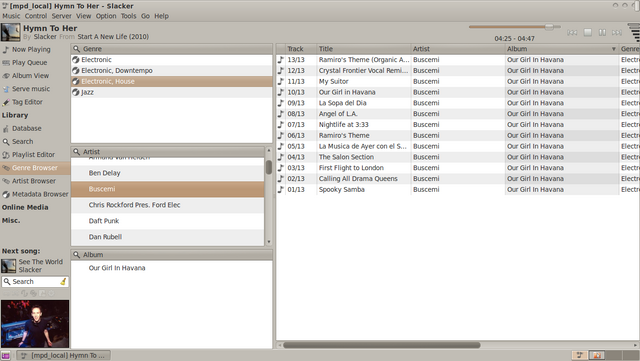The width and height of the screenshot is (640, 361).
Task: Click note icon of My Suitor row
Action: click(x=281, y=81)
